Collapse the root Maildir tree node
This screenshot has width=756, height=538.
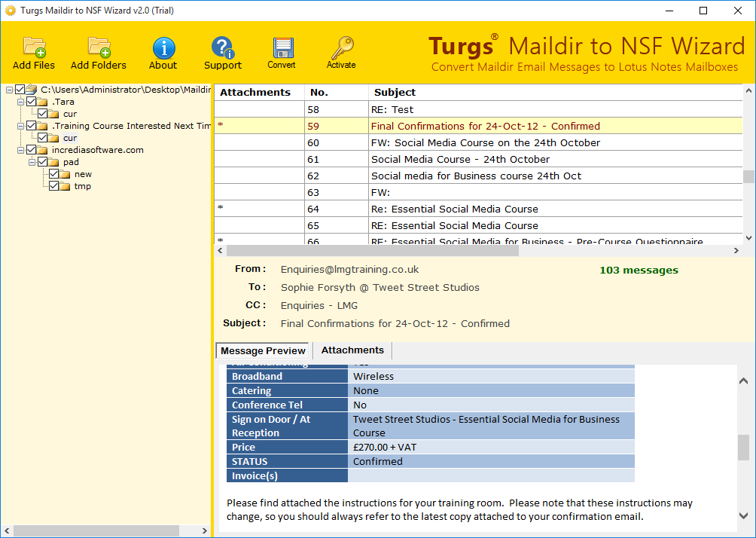coord(9,90)
